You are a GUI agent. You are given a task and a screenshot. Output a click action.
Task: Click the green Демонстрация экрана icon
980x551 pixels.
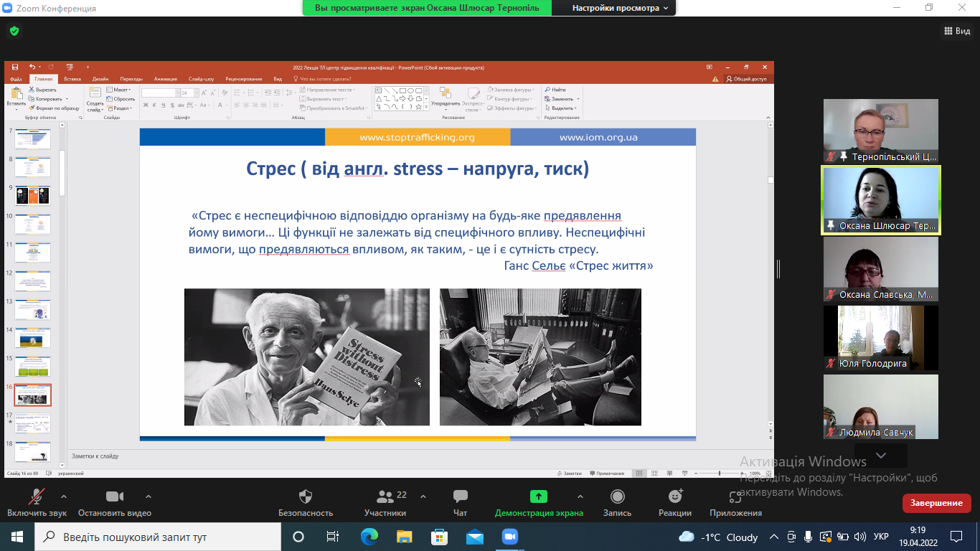pos(539,496)
